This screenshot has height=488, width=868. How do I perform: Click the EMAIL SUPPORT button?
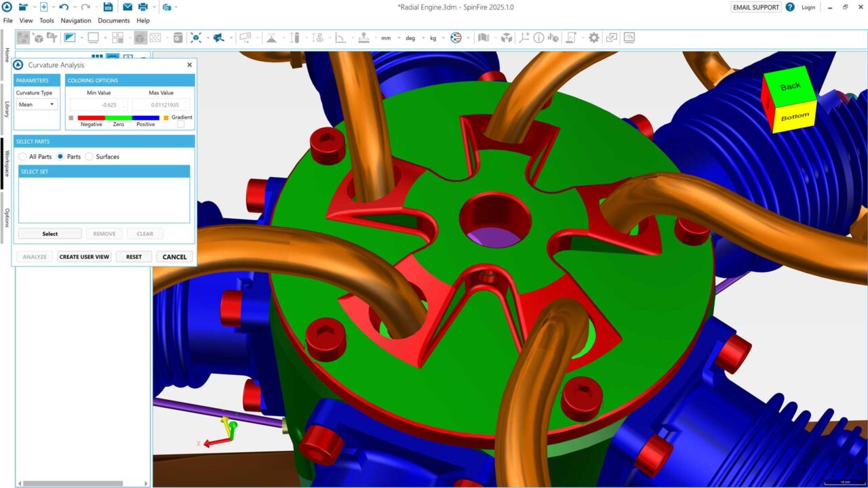click(755, 7)
